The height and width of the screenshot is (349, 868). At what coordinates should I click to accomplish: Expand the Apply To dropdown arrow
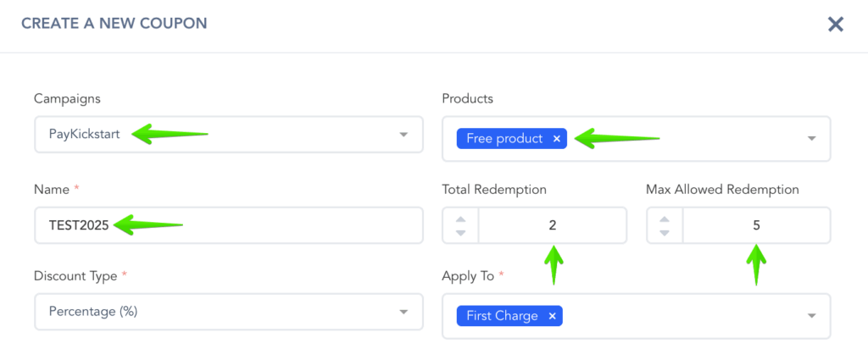(810, 316)
